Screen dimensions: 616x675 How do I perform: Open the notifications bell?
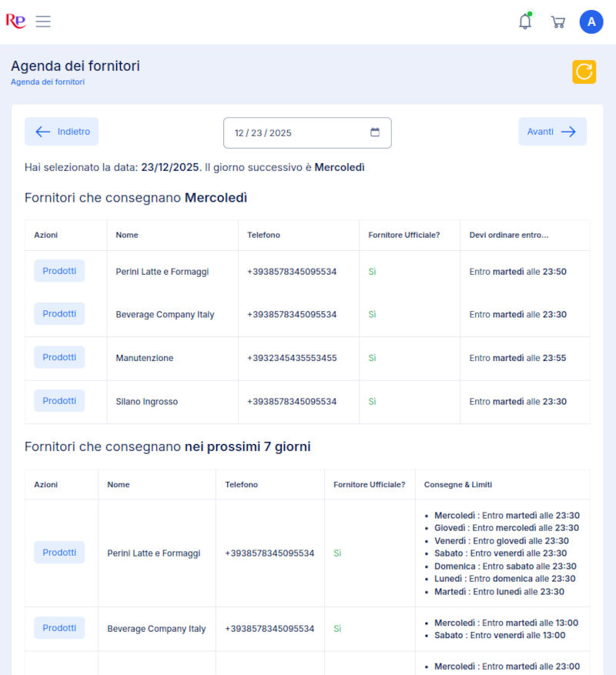(525, 22)
